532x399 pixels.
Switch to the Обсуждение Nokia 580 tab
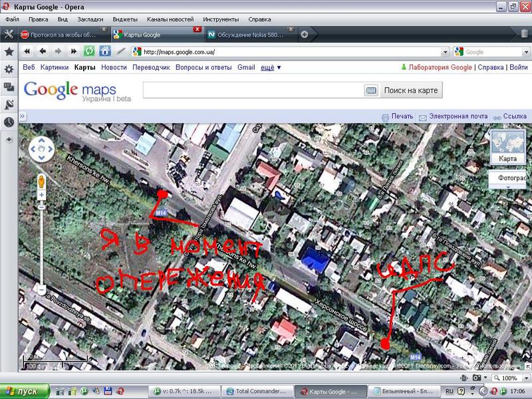(x=250, y=35)
